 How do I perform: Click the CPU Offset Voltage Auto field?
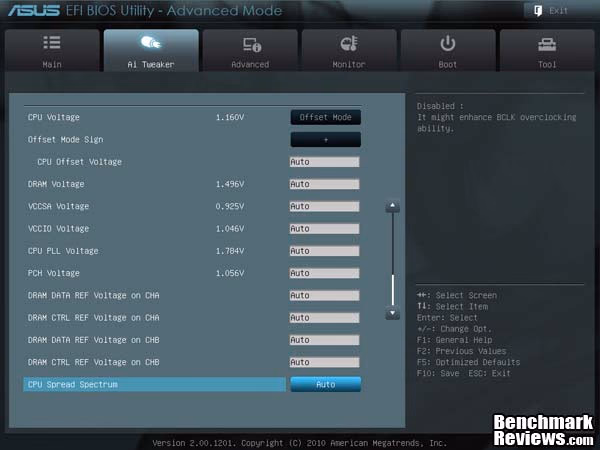pos(324,162)
